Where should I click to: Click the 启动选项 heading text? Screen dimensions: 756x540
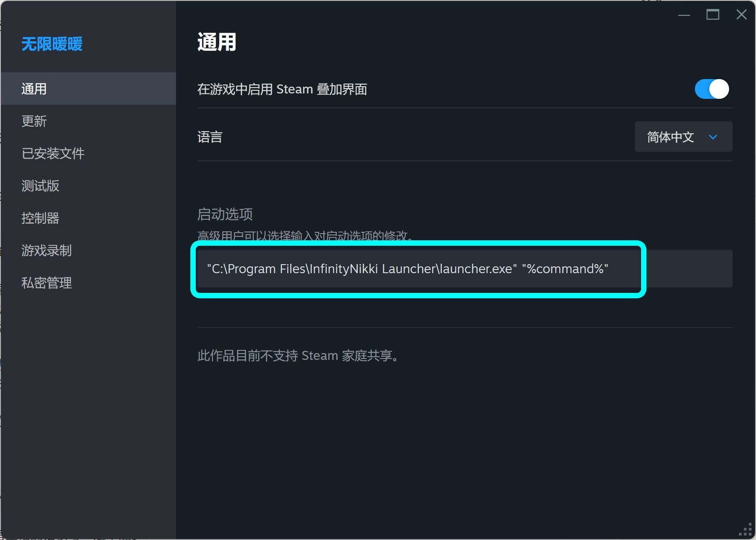[x=225, y=214]
